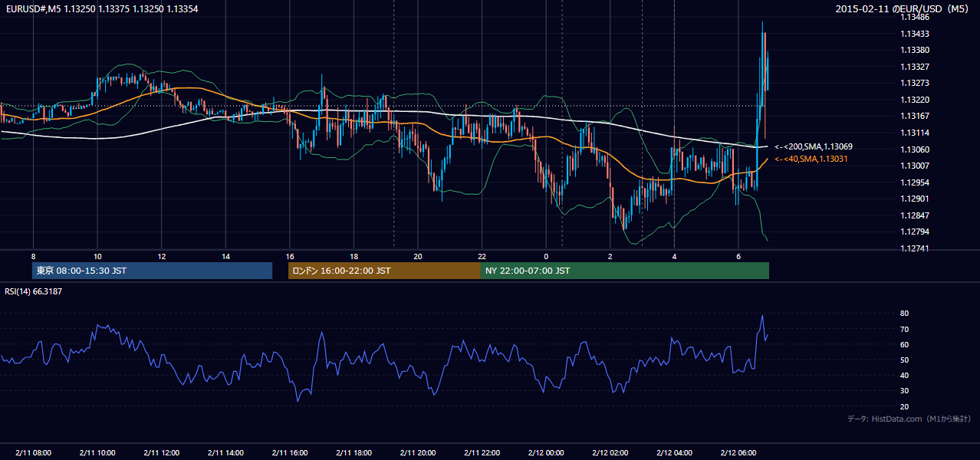Click the <-<40,SMA,1.13031 moving average label

tap(812, 159)
